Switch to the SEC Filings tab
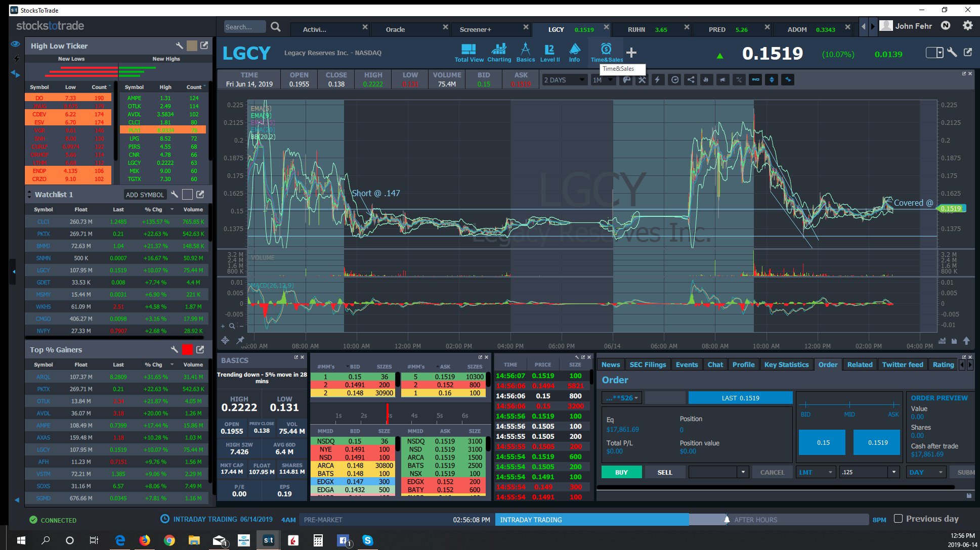 pos(648,364)
